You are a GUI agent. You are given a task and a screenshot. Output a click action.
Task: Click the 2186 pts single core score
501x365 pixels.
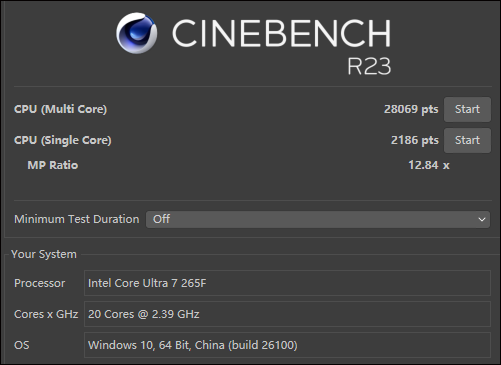point(414,140)
